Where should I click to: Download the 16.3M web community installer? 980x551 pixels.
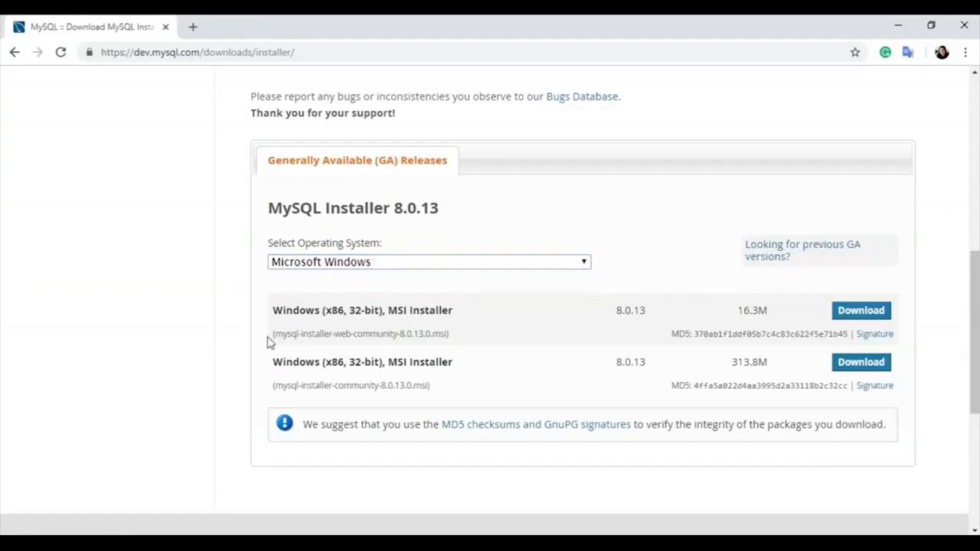(861, 310)
